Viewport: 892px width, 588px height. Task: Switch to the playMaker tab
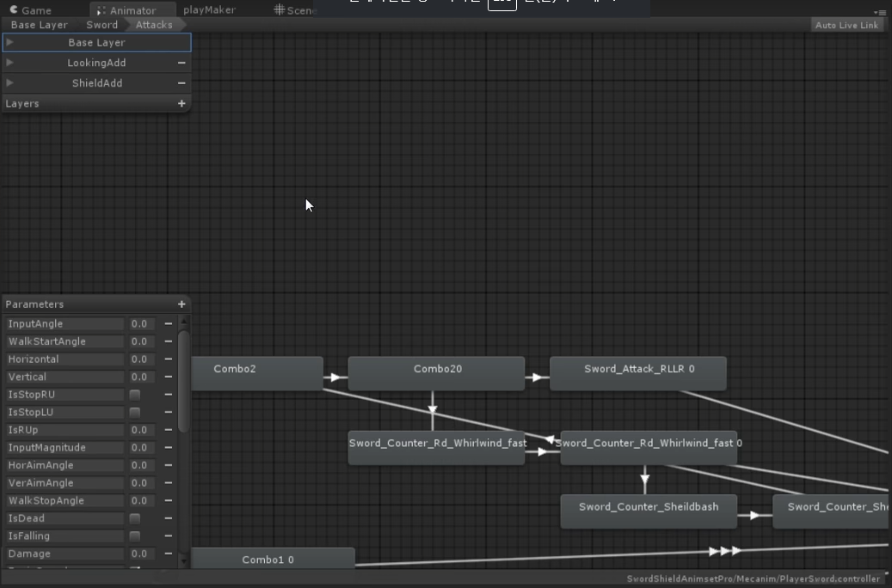click(209, 9)
